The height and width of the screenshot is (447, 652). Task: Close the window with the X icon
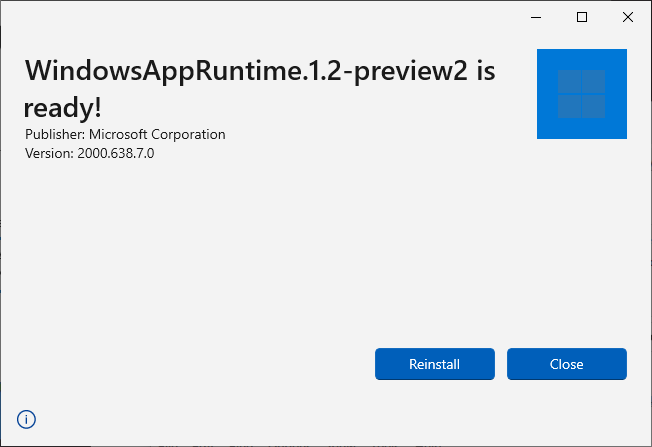pyautogui.click(x=627, y=17)
